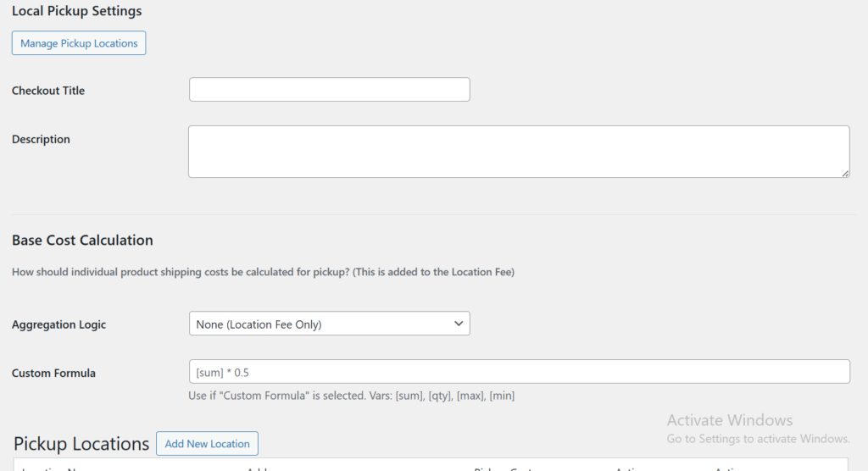Click the Pickup Locations section heading
This screenshot has height=471, width=868.
pos(81,444)
